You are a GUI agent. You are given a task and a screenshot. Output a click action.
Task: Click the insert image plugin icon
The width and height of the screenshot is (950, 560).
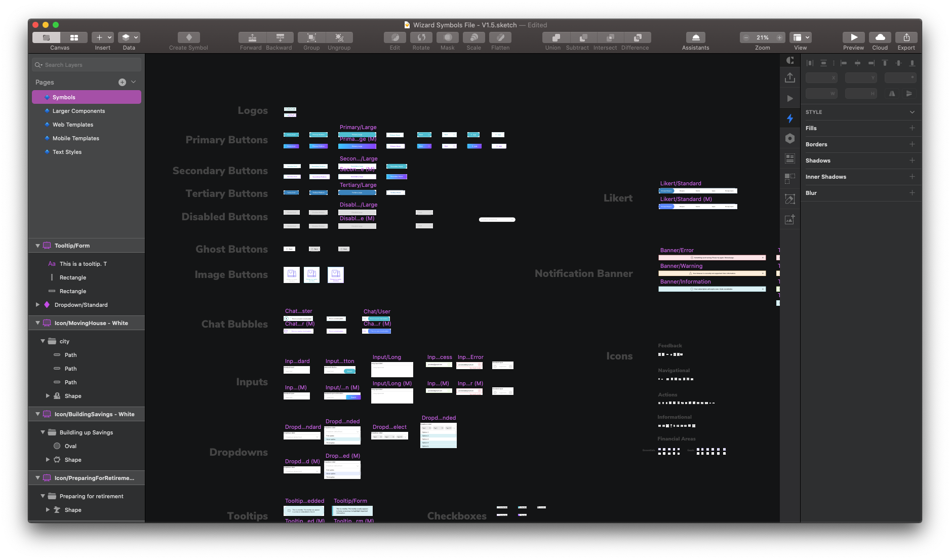[790, 219]
